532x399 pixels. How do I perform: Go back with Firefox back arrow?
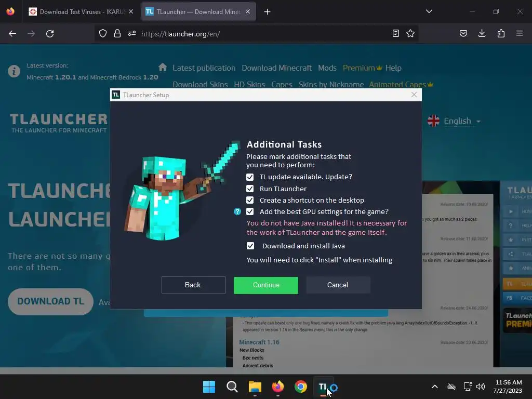click(12, 34)
